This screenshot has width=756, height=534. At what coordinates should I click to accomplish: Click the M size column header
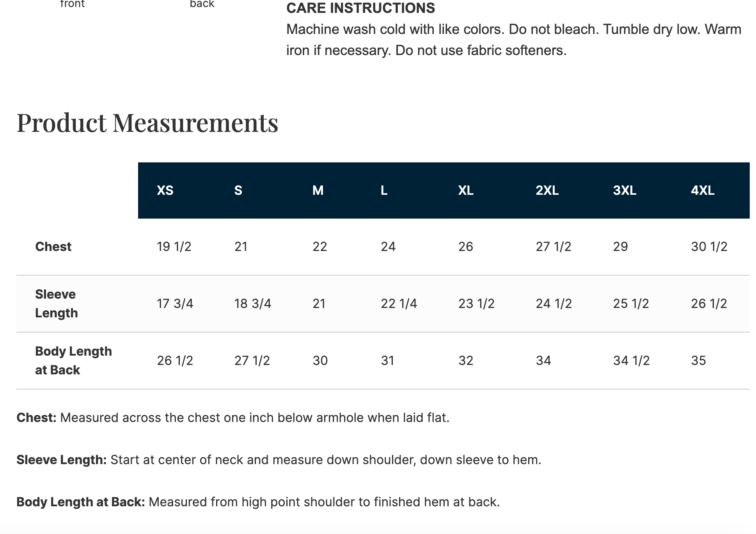click(x=318, y=190)
